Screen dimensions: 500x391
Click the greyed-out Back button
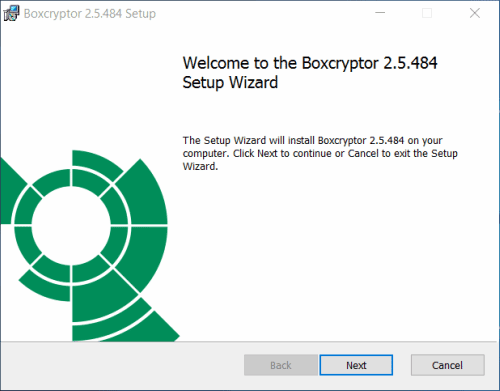281,365
